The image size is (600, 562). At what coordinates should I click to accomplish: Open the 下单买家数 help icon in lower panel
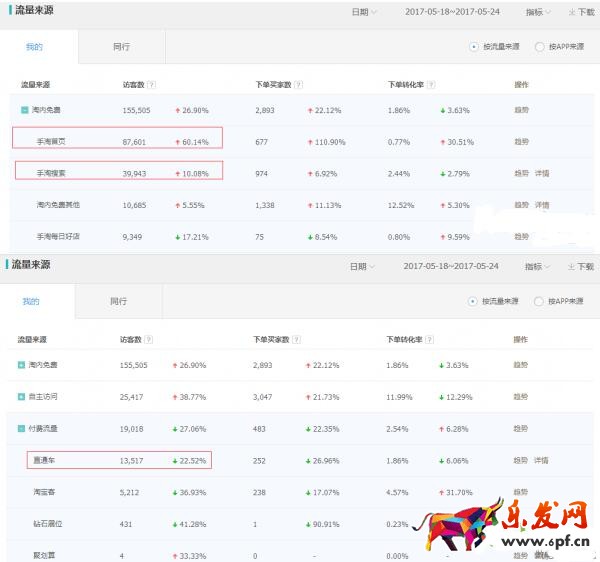[296, 339]
